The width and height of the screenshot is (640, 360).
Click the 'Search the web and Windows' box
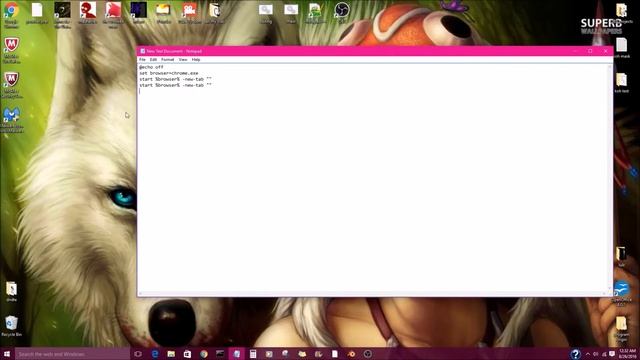pyautogui.click(x=72, y=354)
